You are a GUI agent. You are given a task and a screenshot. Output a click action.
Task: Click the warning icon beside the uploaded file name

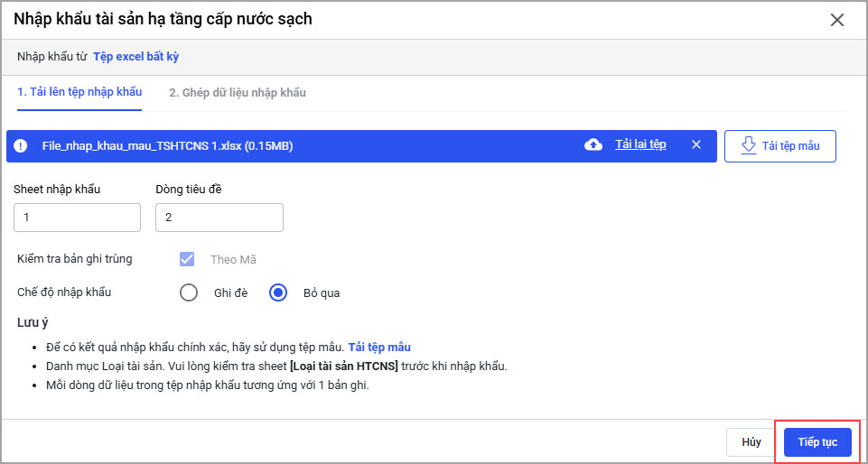pos(21,145)
